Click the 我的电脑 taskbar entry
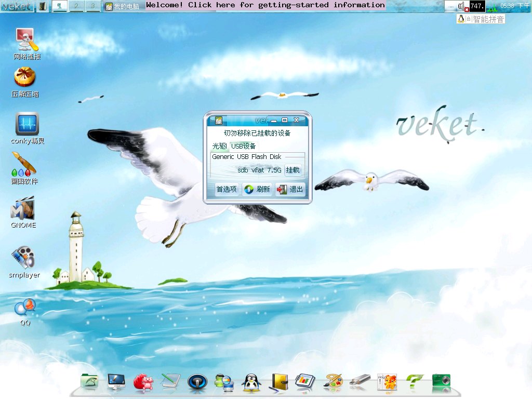532x399 pixels. (x=123, y=6)
